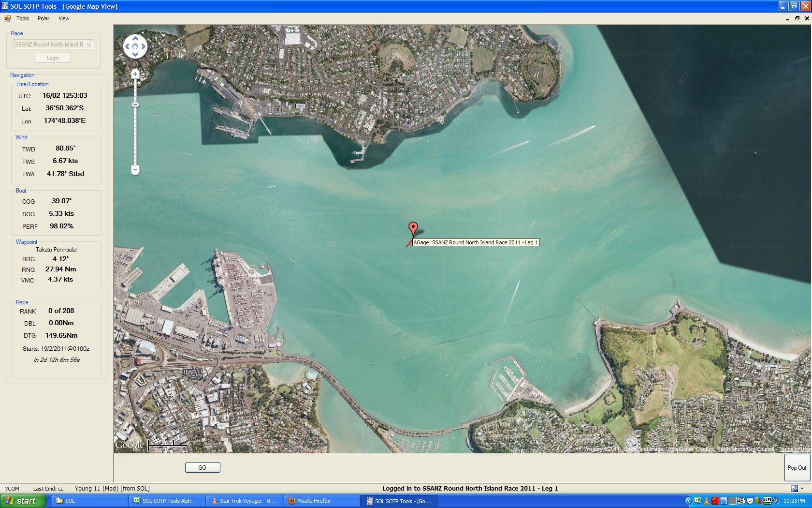Screen dimensions: 812x508
Task: Click the Pop Out button
Action: tap(797, 467)
